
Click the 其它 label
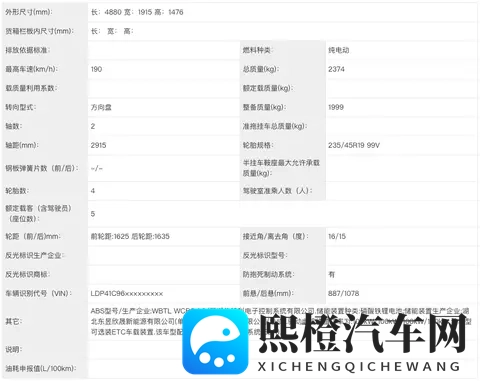click(14, 322)
